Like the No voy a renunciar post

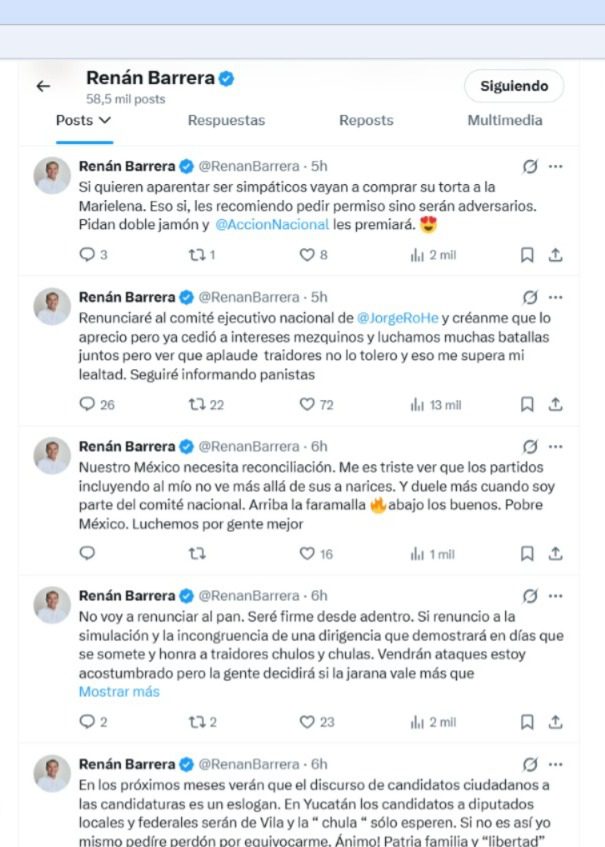coord(307,722)
